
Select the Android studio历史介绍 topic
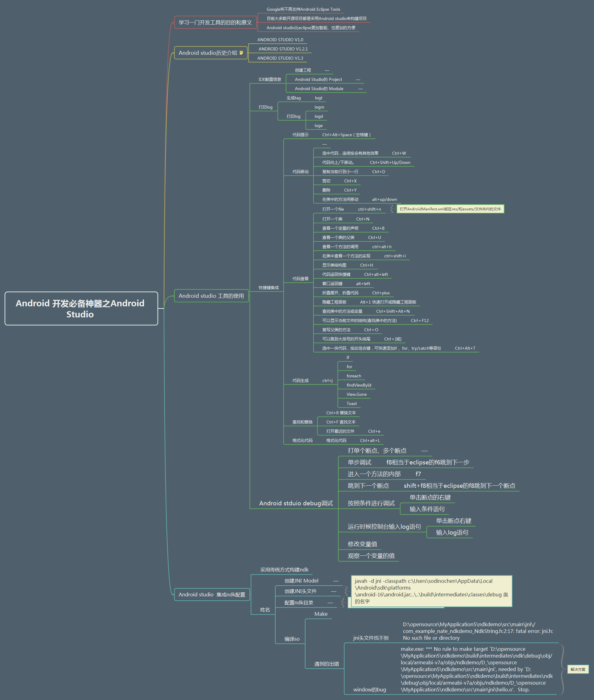coord(211,53)
